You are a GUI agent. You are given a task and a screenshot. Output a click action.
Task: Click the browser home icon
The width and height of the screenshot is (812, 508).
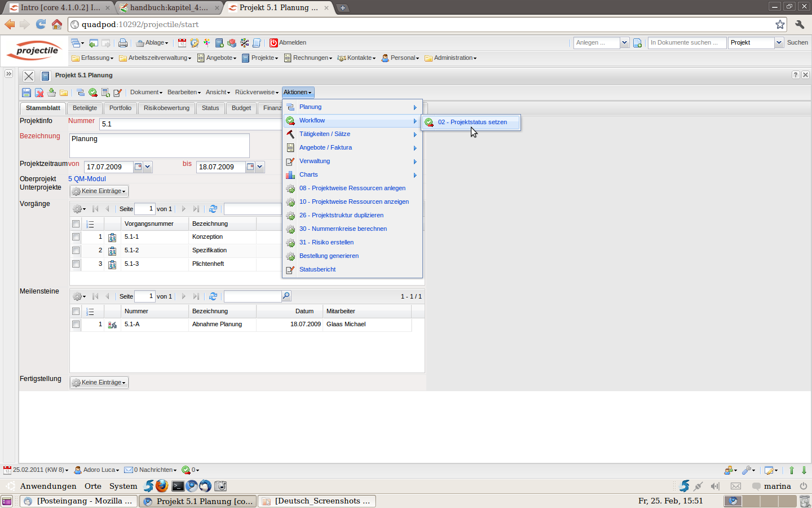[57, 24]
